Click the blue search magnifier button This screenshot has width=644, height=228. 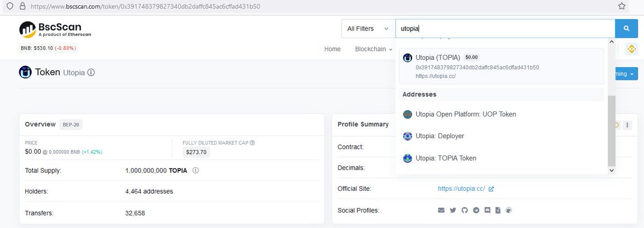[x=626, y=28]
